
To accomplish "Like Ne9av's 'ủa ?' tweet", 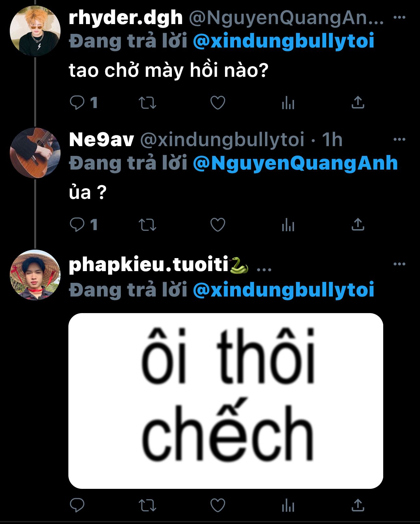I will 217,225.
